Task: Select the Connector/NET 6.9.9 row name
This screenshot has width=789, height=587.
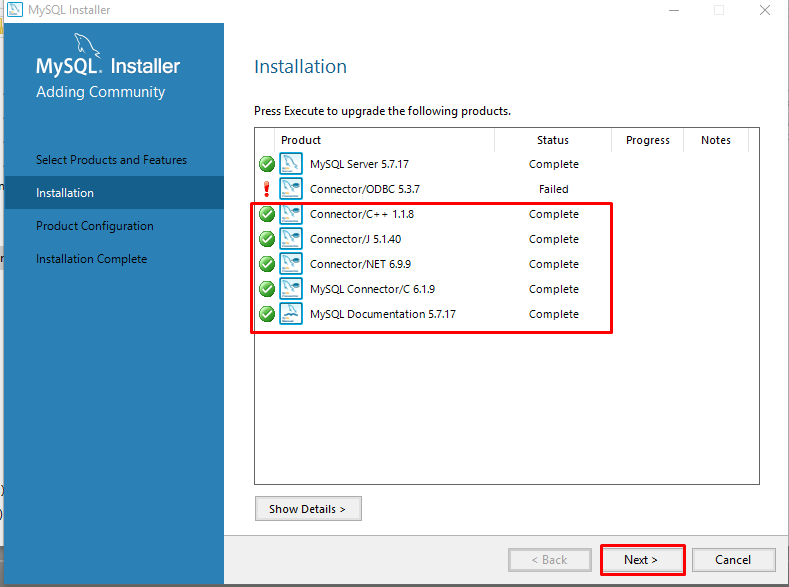Action: click(x=360, y=264)
